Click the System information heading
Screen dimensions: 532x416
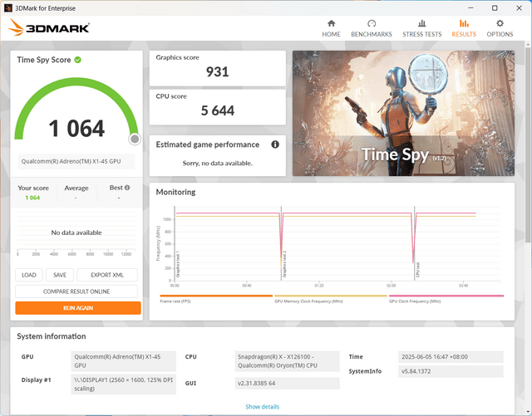coord(52,336)
